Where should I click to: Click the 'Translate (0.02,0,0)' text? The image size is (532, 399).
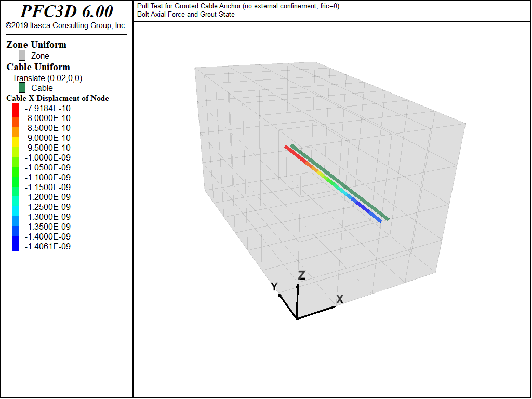[47, 78]
